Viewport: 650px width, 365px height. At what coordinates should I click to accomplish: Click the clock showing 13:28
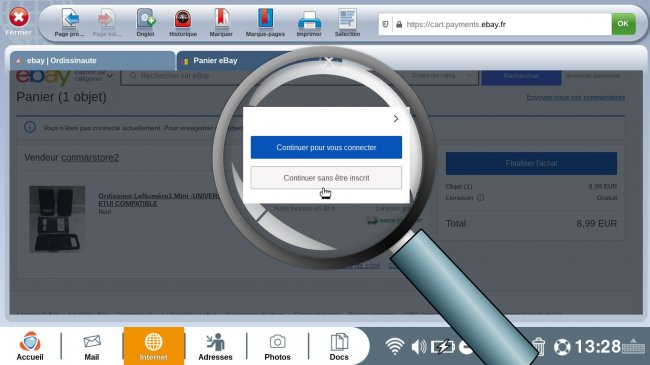[x=597, y=347]
